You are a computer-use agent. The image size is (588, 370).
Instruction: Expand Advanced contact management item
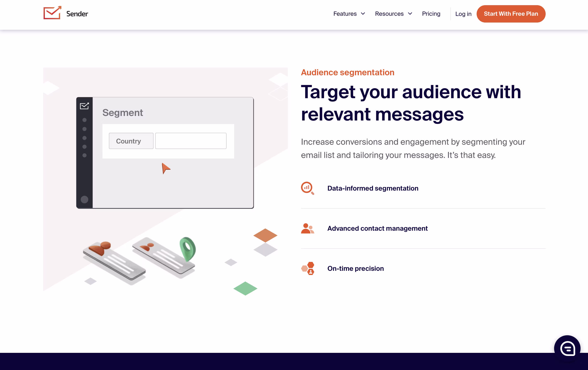coord(377,228)
